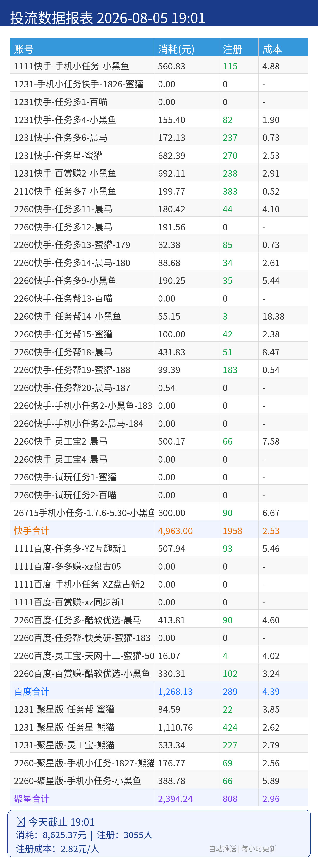Click the Juxing total spend 2,394.24
The width and height of the screenshot is (318, 868).
[175, 799]
